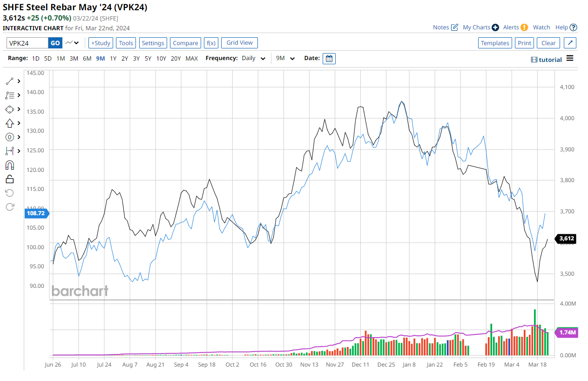Click the Compare button
Screen dimensions: 588x381
[x=185, y=43]
